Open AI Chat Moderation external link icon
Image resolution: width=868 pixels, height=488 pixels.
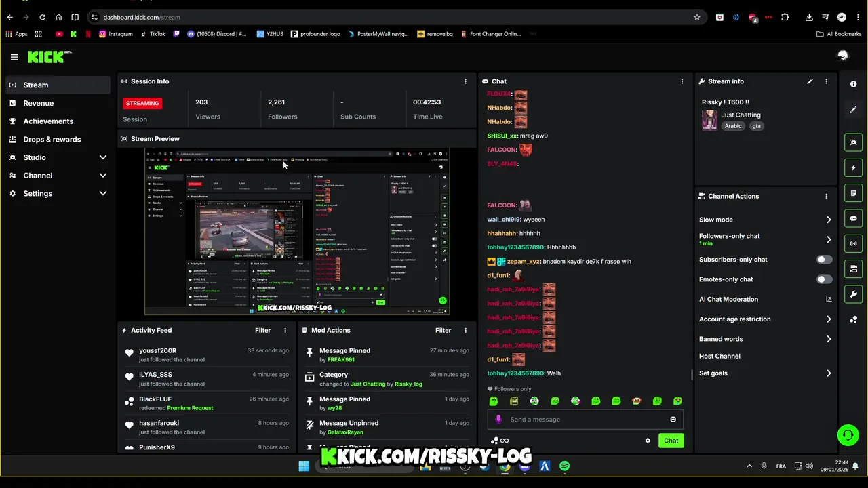pos(829,299)
